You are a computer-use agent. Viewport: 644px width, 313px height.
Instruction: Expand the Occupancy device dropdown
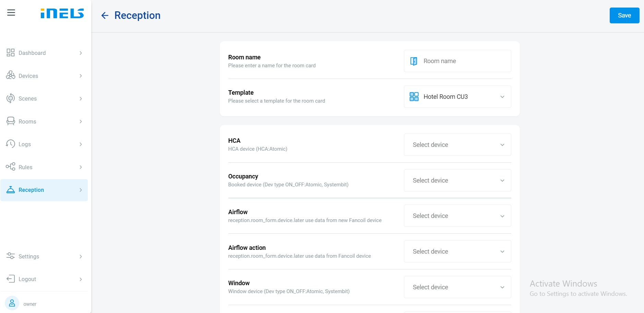(457, 181)
